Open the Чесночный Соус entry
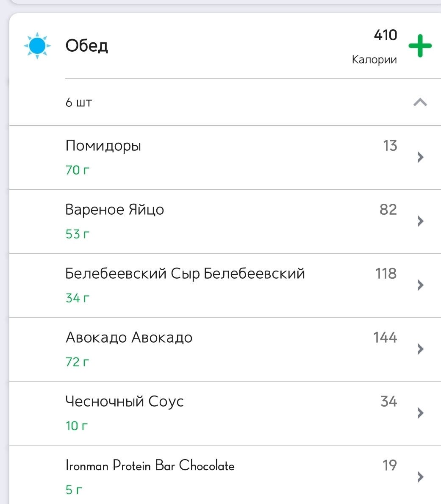Screen dimensions: 441x504 225,413
